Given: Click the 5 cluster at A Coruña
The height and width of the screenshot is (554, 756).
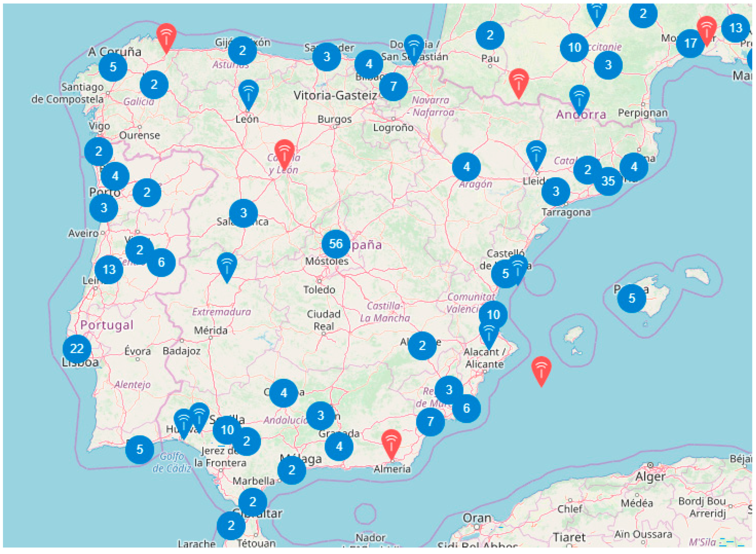Looking at the screenshot, I should click(x=113, y=67).
